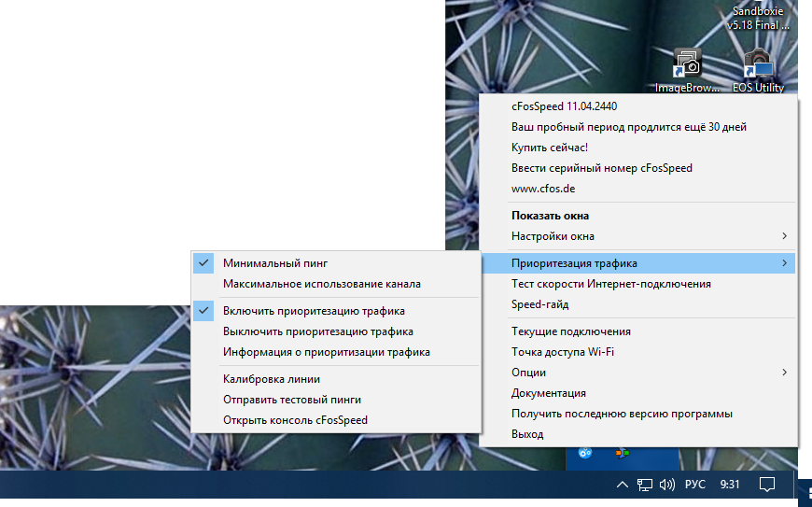Click the blue gear icon in the tray overflow
The height and width of the screenshot is (507, 812).
point(585,453)
